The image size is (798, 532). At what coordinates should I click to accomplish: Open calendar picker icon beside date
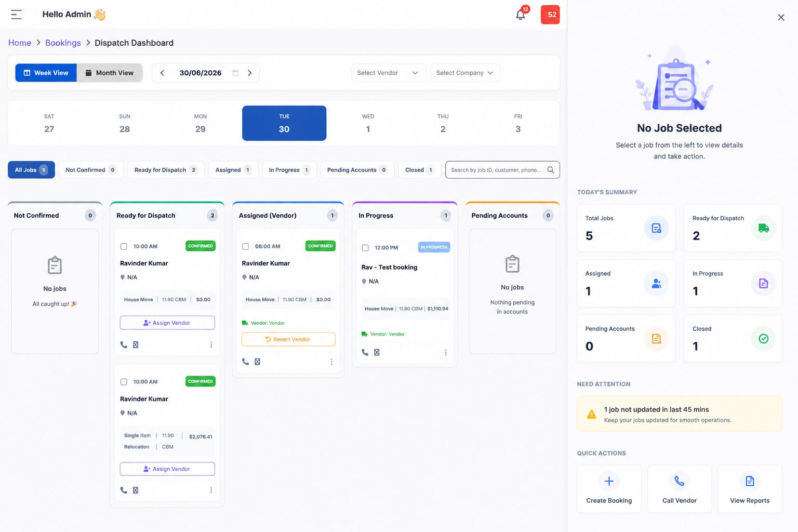(235, 73)
